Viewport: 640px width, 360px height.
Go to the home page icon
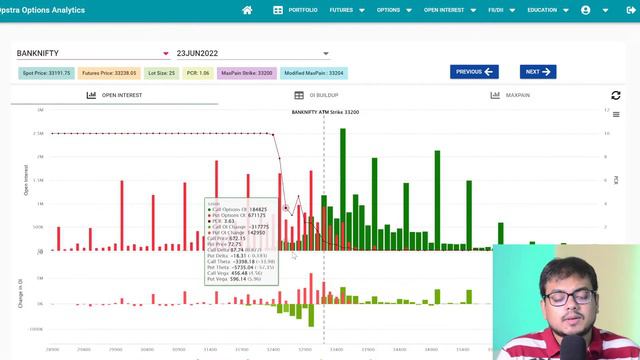point(247,10)
